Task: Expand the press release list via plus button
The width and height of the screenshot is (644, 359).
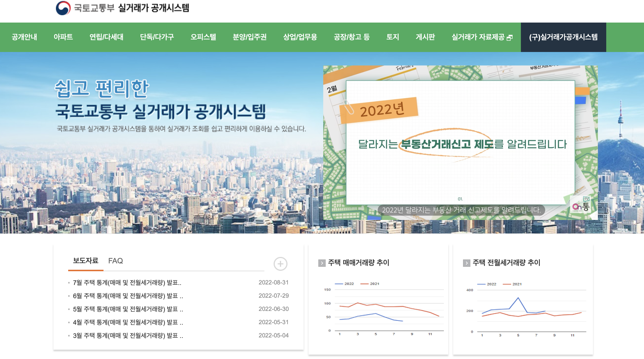Action: click(x=281, y=264)
